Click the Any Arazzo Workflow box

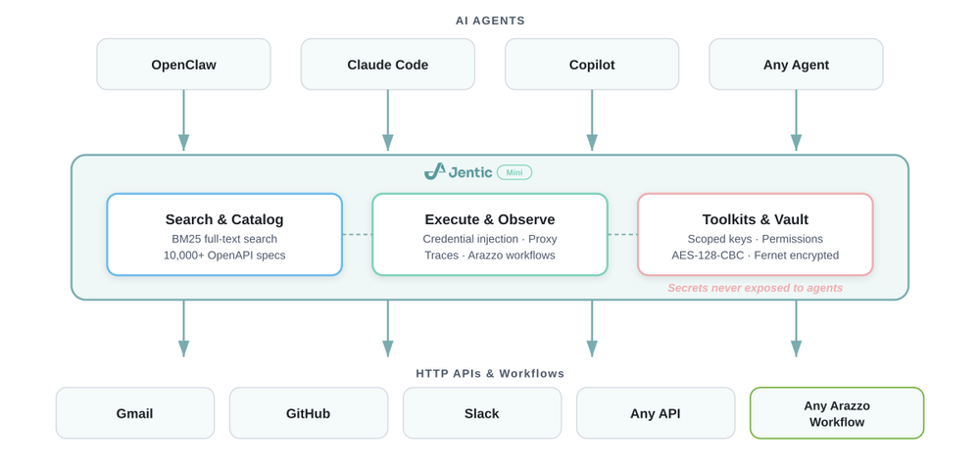(837, 413)
